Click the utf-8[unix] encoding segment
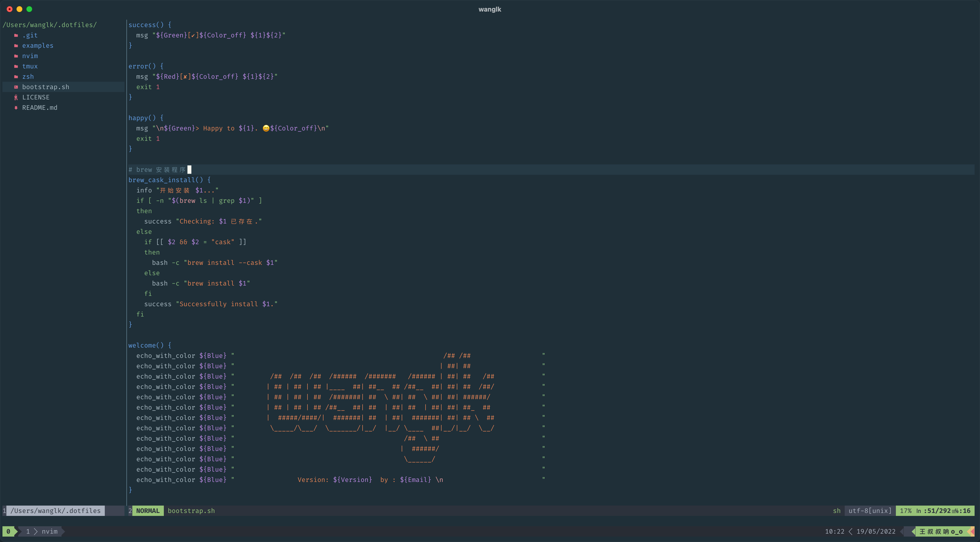Screen dimensions: 980x542 870,511
